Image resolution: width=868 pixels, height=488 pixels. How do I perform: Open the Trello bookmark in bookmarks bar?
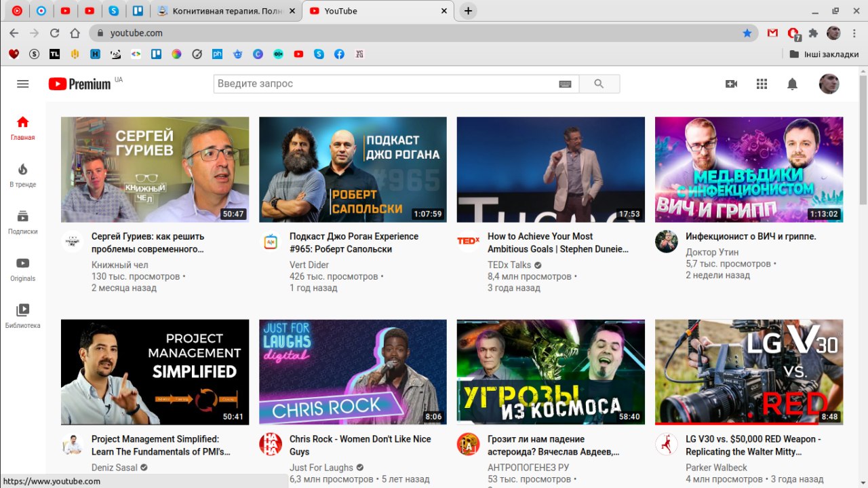pyautogui.click(x=156, y=54)
